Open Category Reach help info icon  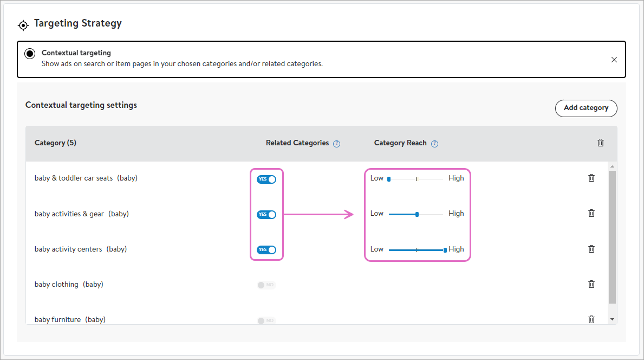click(x=434, y=144)
